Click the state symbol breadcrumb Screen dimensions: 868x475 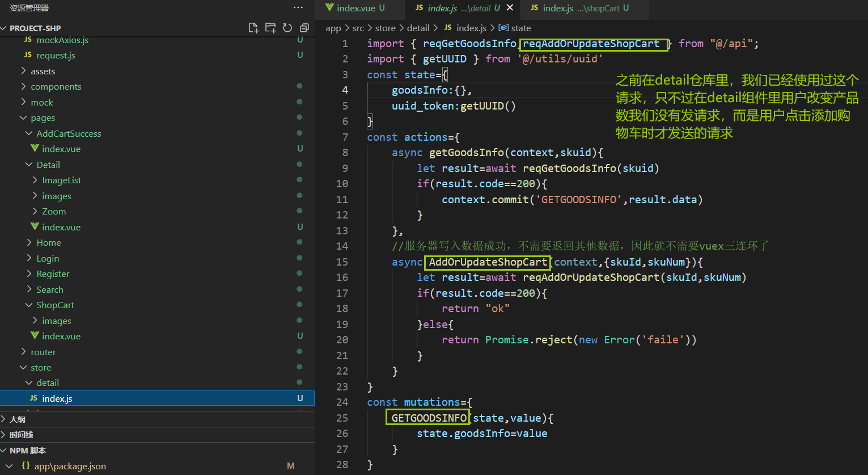521,28
